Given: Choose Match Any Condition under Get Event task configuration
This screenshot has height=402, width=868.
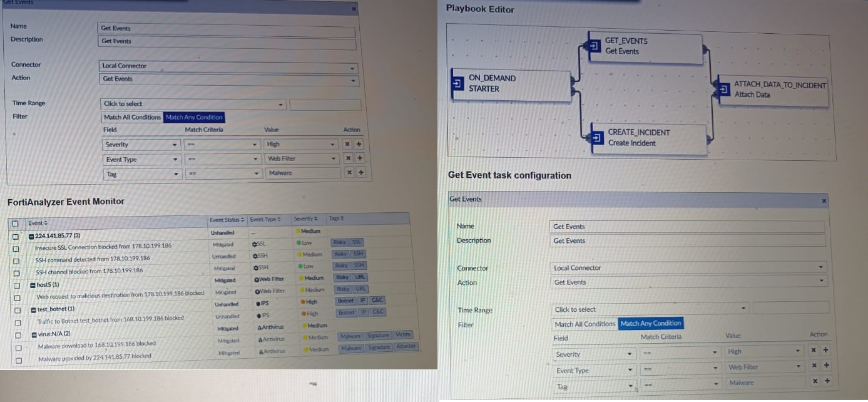Looking at the screenshot, I should [651, 323].
